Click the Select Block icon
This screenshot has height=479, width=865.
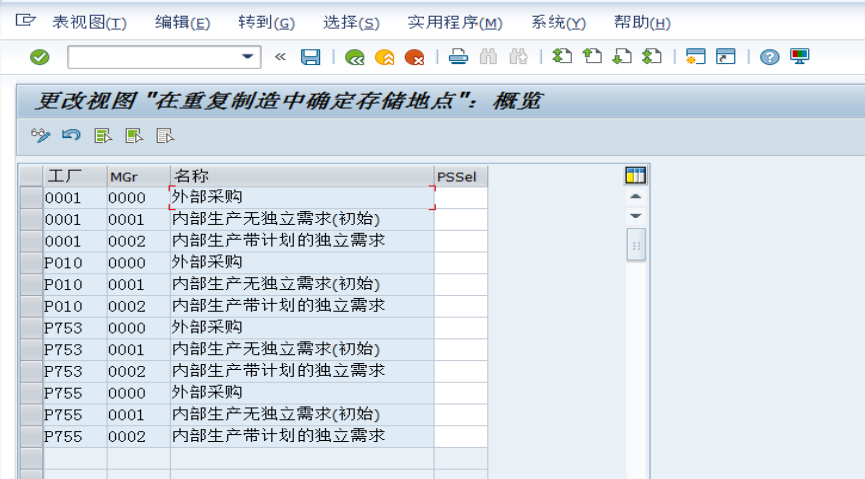tap(134, 135)
